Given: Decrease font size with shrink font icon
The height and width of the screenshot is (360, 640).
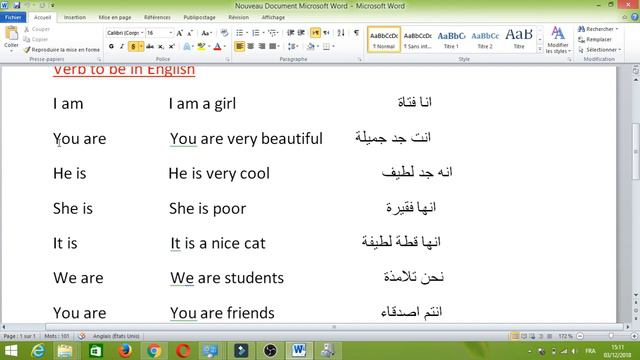Looking at the screenshot, I should (190, 33).
